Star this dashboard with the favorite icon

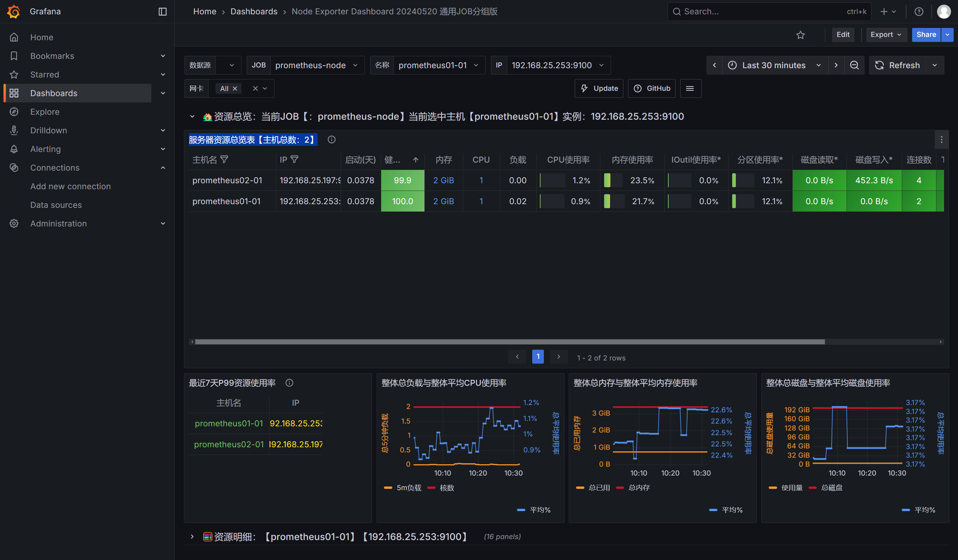point(800,35)
